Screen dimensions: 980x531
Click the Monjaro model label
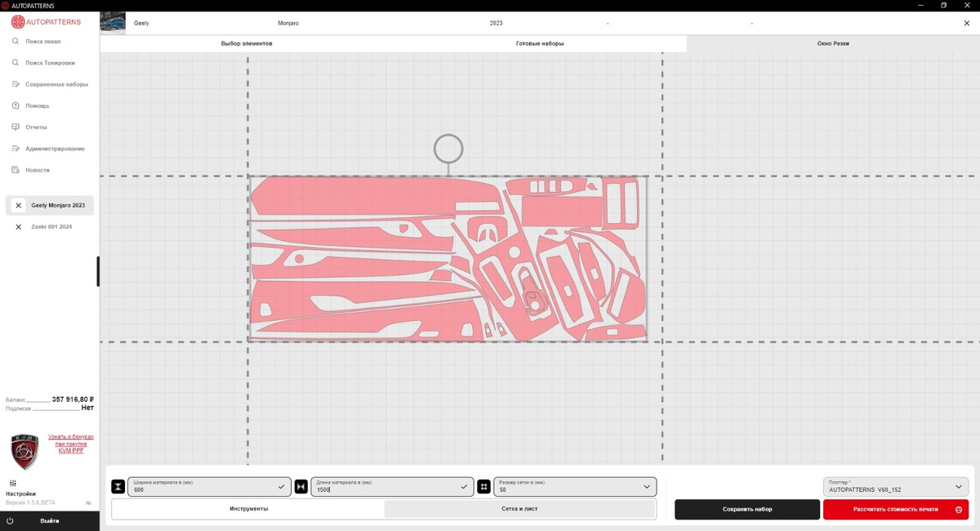[x=288, y=24]
